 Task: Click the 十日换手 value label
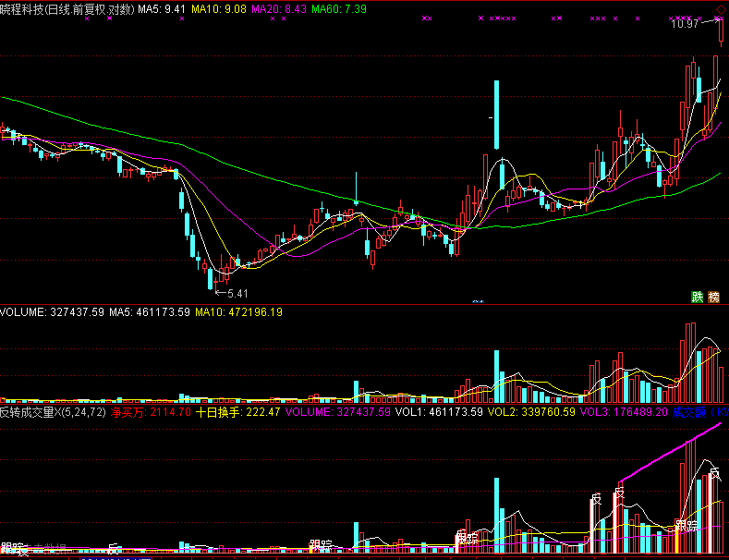tap(238, 411)
